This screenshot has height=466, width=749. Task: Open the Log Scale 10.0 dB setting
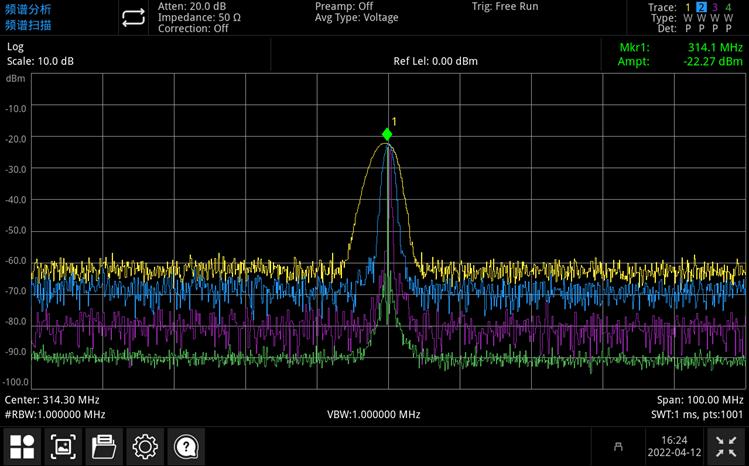(40, 54)
